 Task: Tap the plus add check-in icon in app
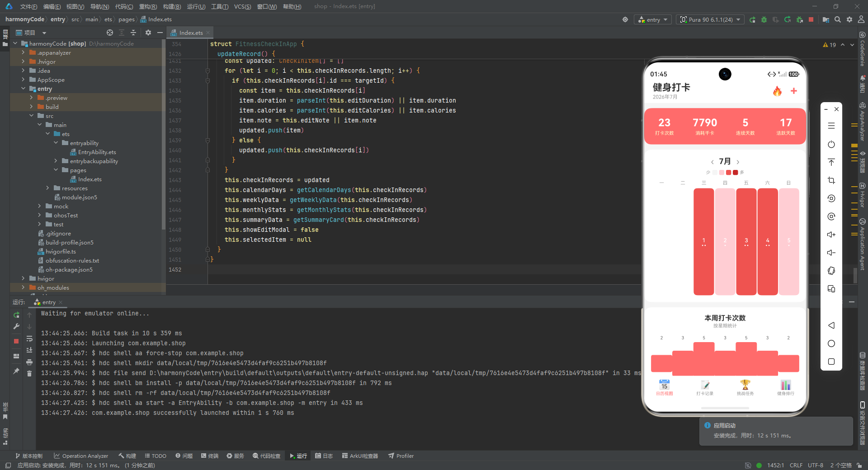pyautogui.click(x=794, y=91)
